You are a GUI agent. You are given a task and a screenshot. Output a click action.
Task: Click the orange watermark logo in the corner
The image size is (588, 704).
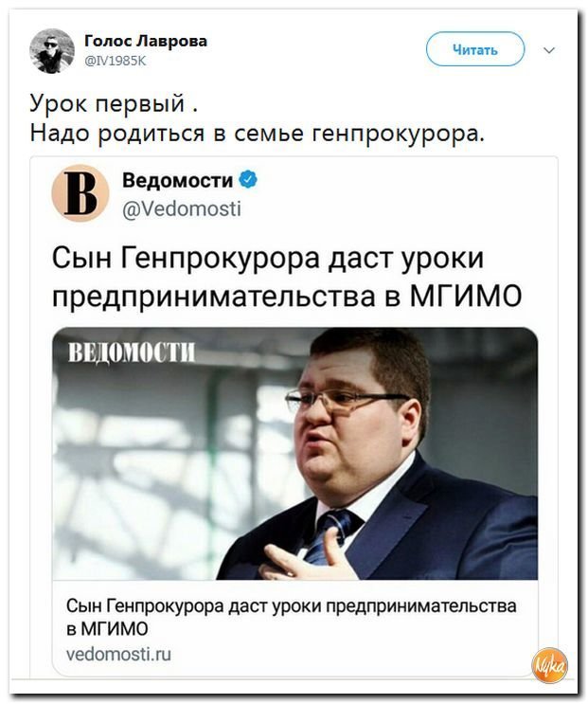tap(550, 665)
